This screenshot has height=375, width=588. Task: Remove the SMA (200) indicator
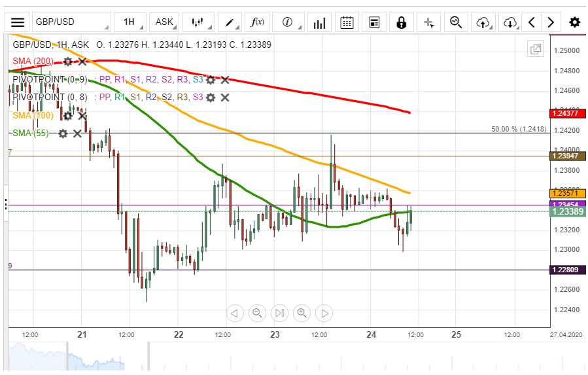tap(82, 62)
